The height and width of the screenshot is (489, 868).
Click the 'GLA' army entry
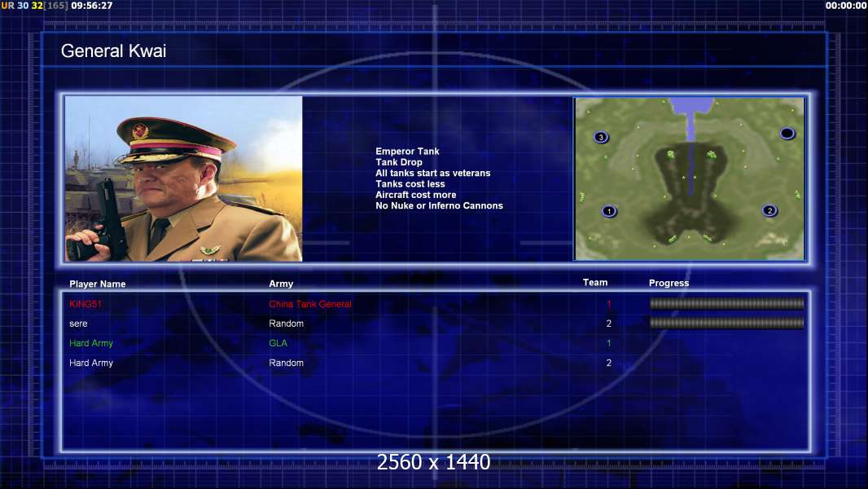tap(278, 343)
